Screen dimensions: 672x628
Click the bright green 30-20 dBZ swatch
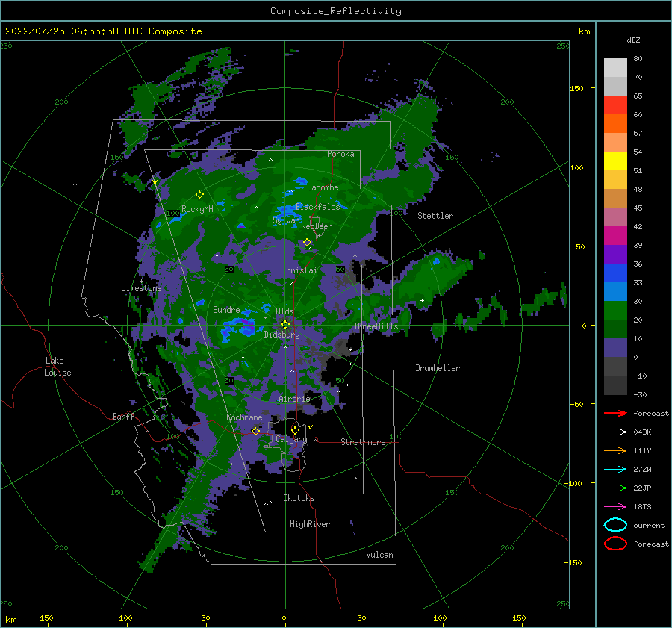point(615,310)
